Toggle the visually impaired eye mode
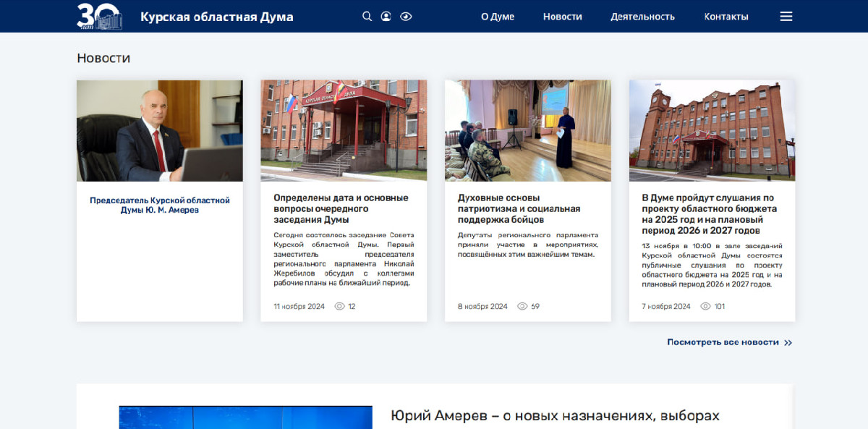868x429 pixels. click(406, 17)
